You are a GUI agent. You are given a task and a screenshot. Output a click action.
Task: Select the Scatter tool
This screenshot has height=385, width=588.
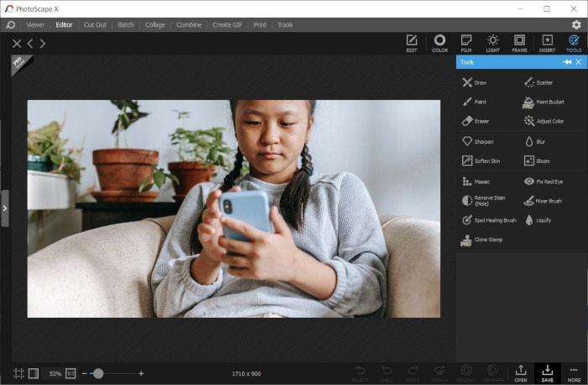click(538, 82)
